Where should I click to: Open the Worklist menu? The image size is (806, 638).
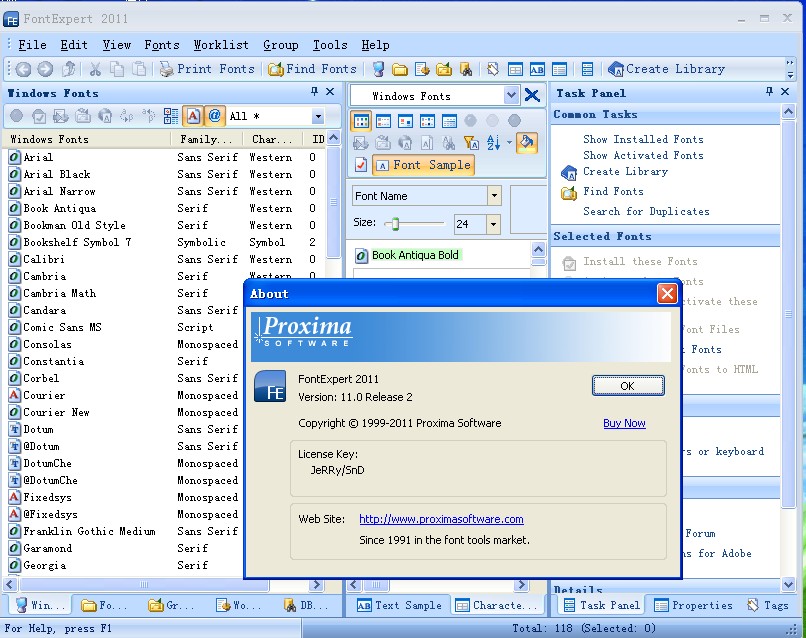click(x=221, y=45)
